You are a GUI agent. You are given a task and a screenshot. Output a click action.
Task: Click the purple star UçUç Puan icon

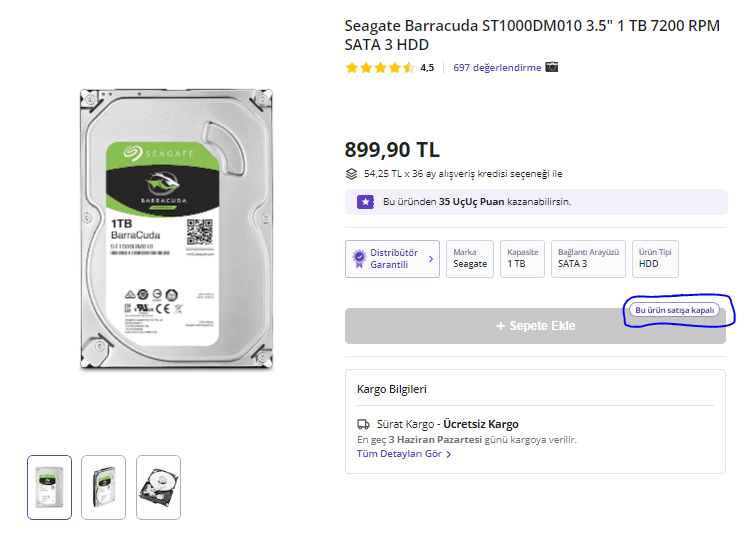click(366, 202)
